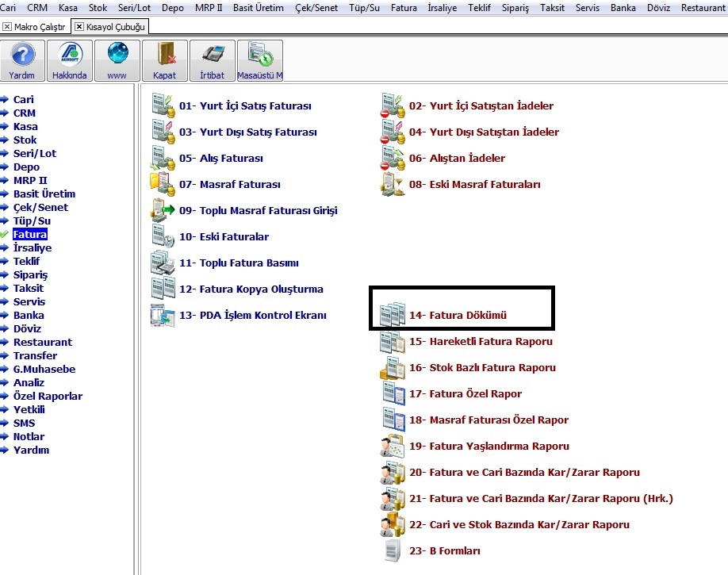
Task: Open 06- Alıştan İadeler link
Action: coord(457,158)
